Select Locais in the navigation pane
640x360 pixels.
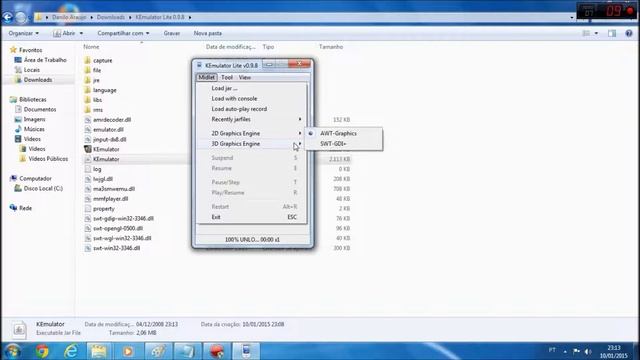coord(31,70)
